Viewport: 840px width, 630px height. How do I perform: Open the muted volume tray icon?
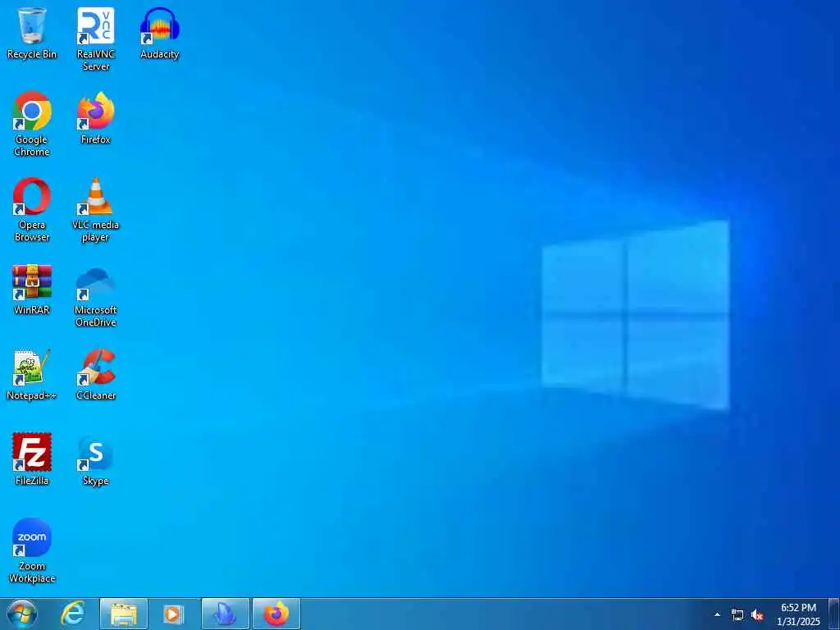[x=757, y=615]
